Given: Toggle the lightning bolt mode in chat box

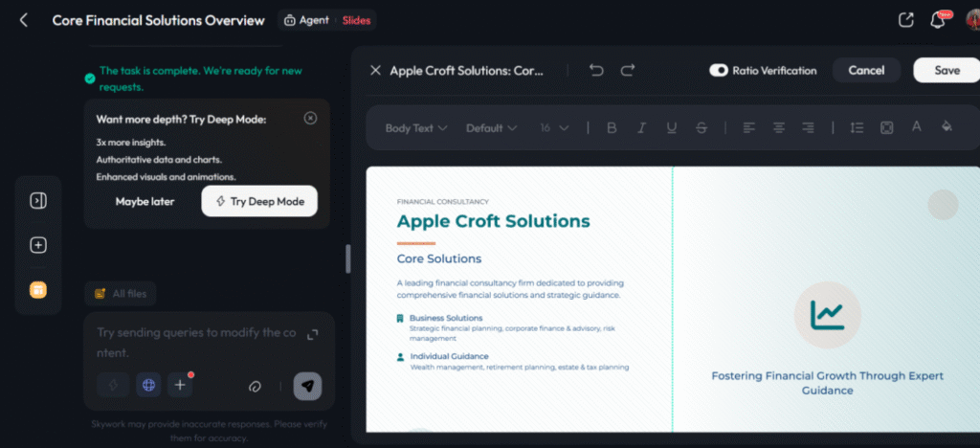Looking at the screenshot, I should (x=113, y=386).
